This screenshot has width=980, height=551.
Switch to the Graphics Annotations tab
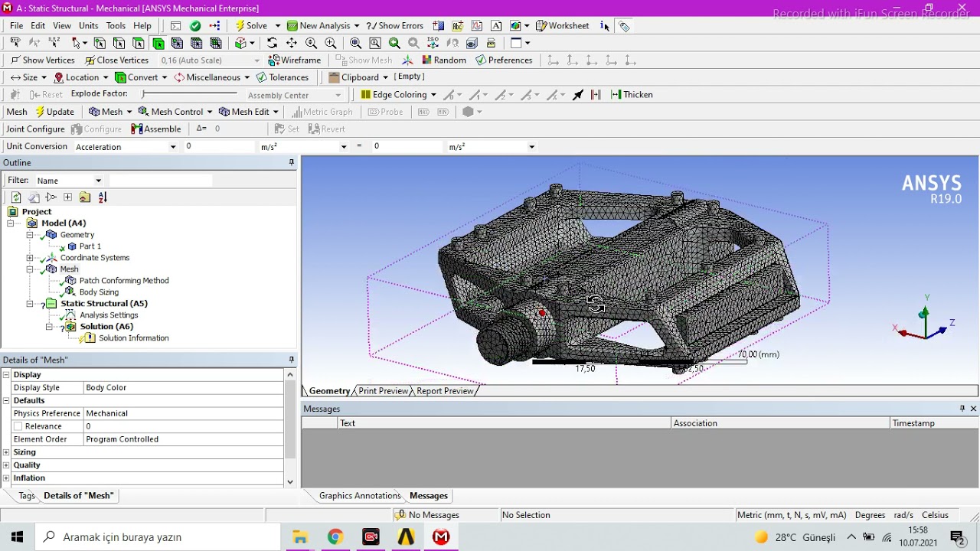[359, 496]
